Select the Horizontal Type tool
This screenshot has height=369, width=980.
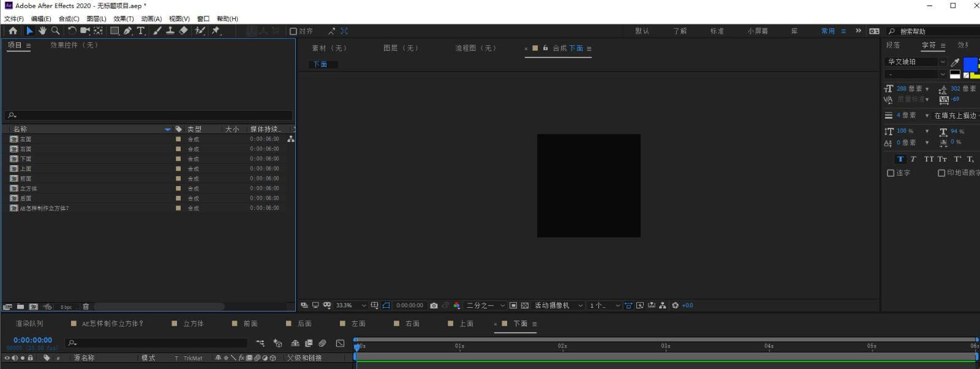[x=141, y=31]
